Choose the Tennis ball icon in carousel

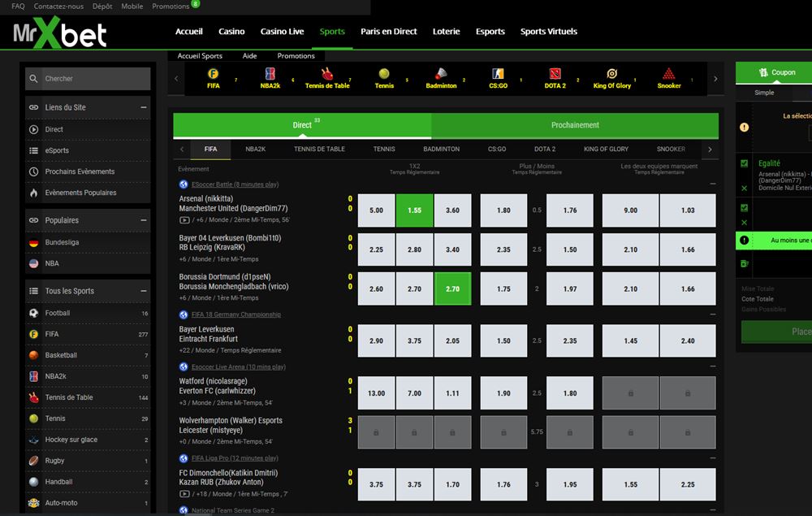point(384,74)
